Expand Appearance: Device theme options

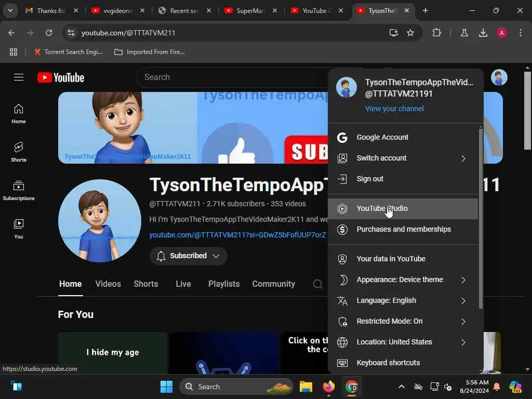tap(403, 280)
